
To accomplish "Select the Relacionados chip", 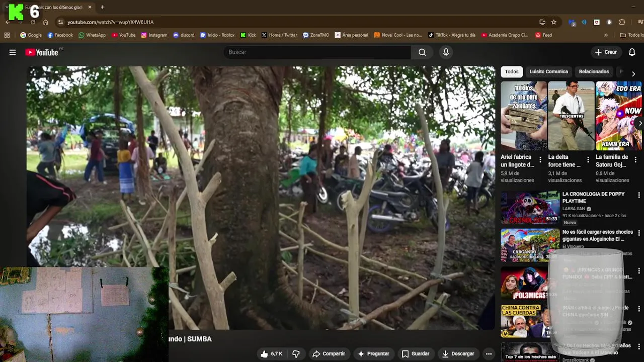I will pyautogui.click(x=594, y=72).
